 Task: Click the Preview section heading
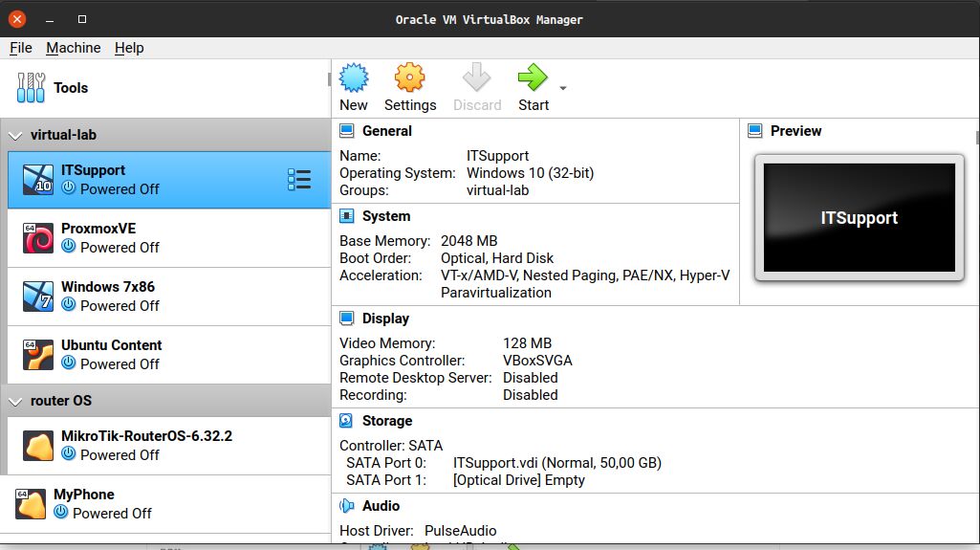click(x=795, y=131)
